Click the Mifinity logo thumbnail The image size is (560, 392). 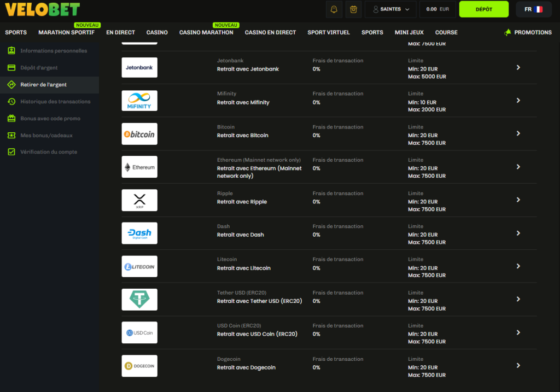point(139,101)
